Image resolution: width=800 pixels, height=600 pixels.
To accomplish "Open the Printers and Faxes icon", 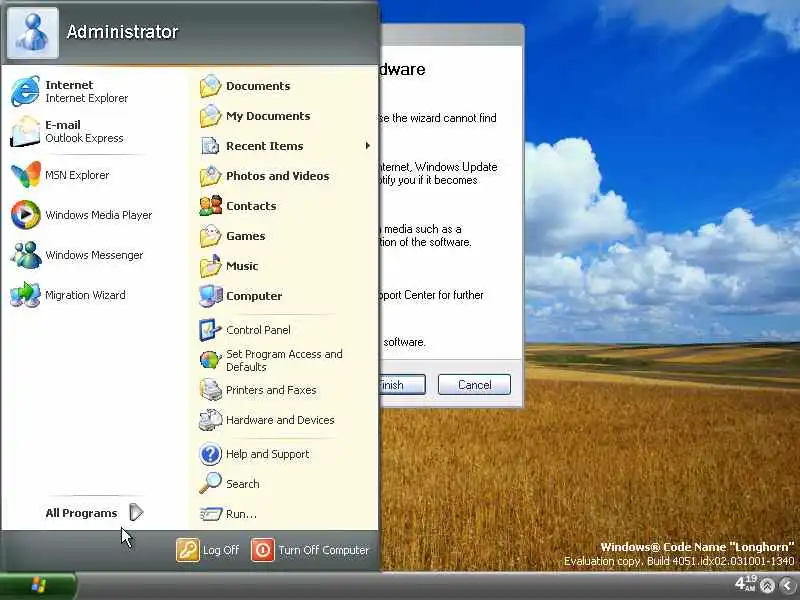I will pyautogui.click(x=210, y=390).
